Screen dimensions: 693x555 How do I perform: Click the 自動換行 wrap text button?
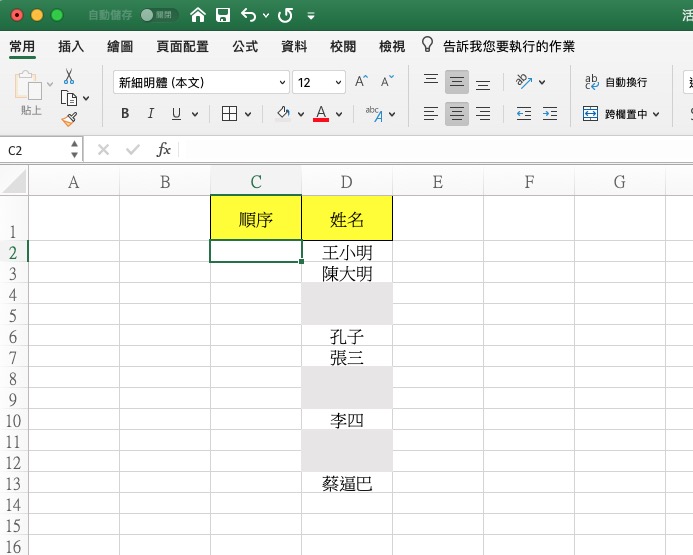click(x=615, y=82)
